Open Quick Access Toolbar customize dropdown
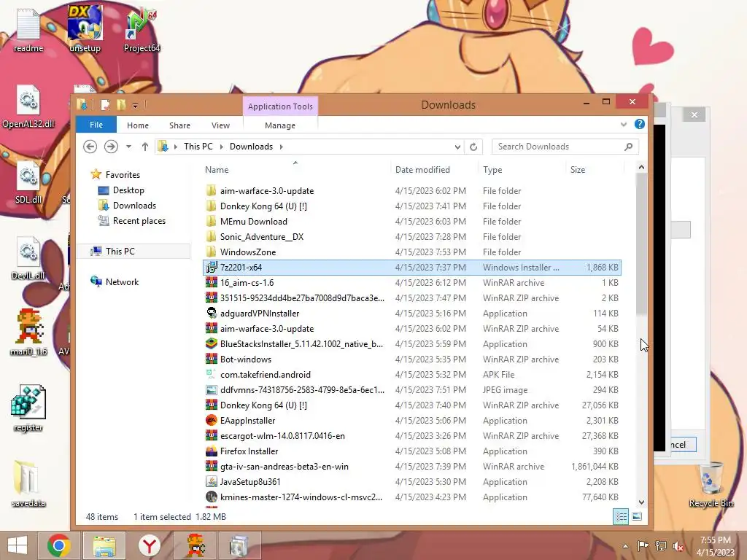The width and height of the screenshot is (747, 560). tap(135, 105)
